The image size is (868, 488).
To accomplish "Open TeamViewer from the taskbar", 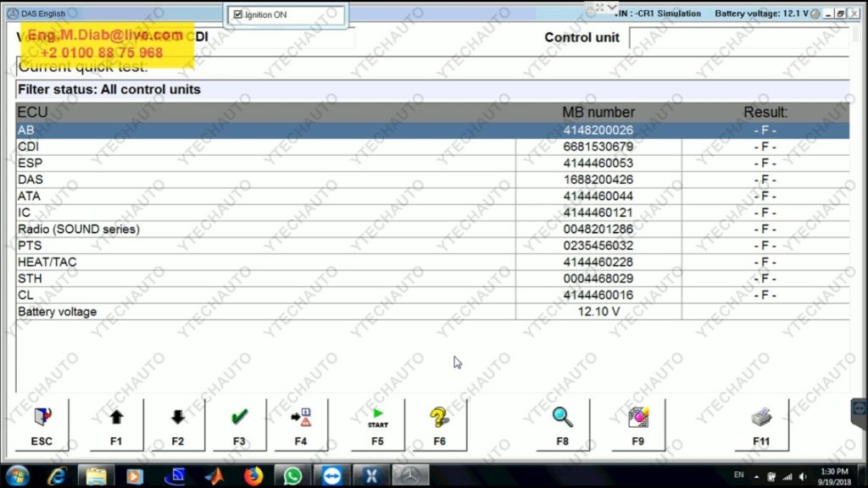I will (331, 475).
